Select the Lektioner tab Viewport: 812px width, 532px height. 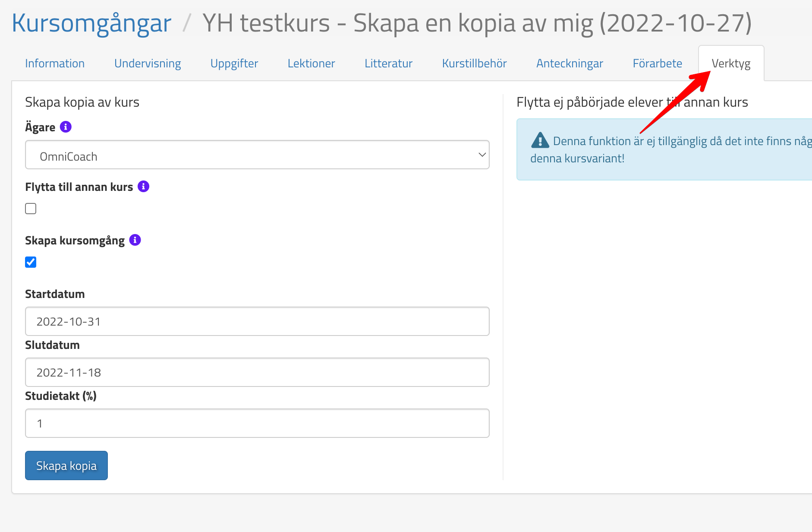click(x=311, y=63)
